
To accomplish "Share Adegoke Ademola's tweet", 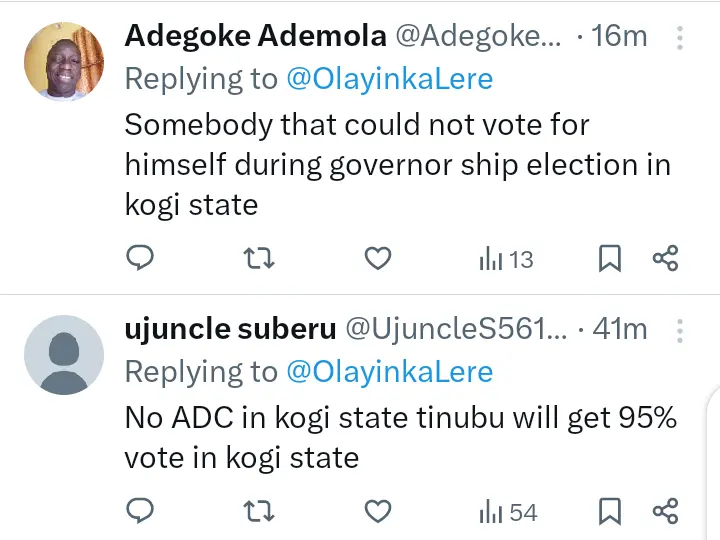I will [666, 259].
